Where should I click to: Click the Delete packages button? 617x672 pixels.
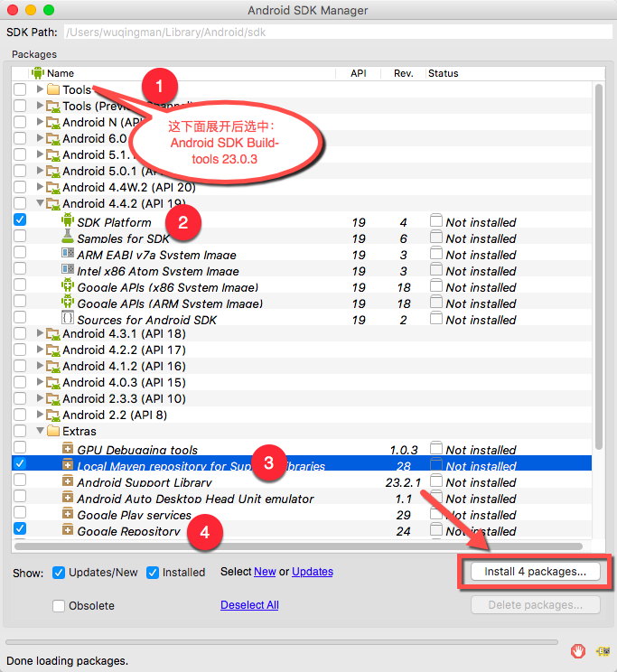(536, 605)
